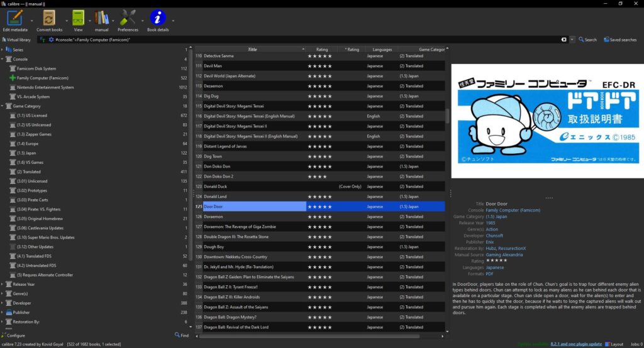Screen dimensions: 644x348
Task: Select (3.02) Prototypes category
Action: (31, 190)
